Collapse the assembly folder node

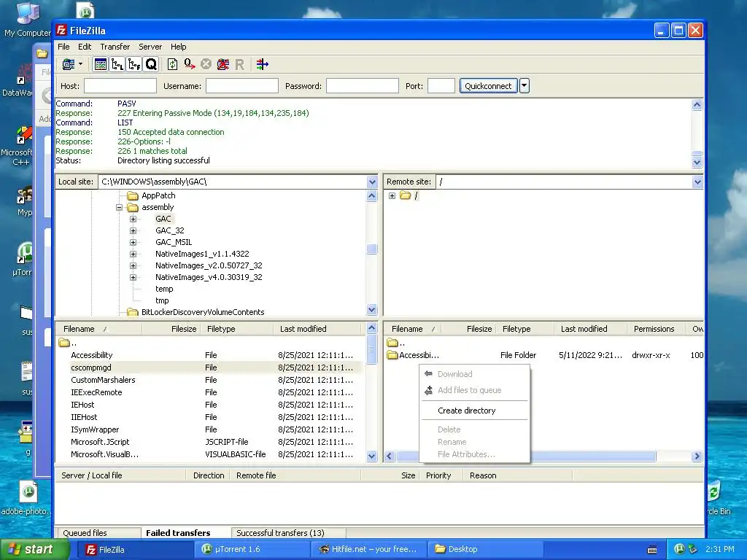click(x=119, y=207)
